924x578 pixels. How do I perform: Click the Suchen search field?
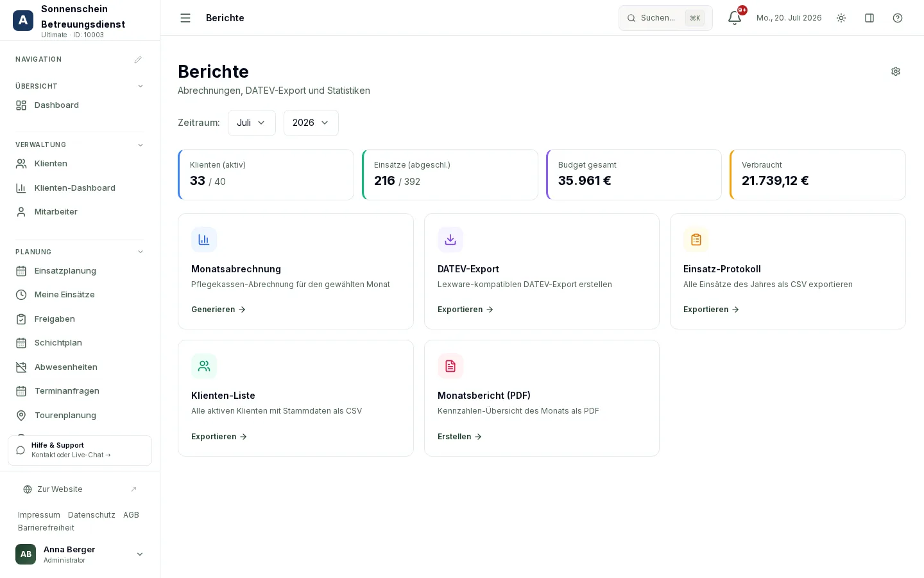coord(665,18)
